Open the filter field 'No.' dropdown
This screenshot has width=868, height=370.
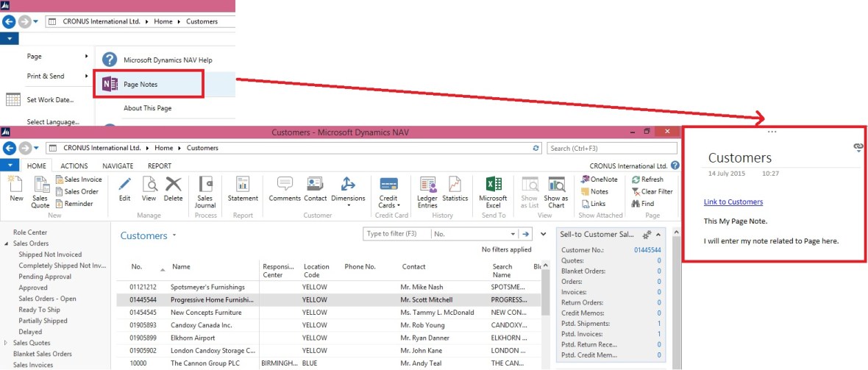(x=513, y=235)
